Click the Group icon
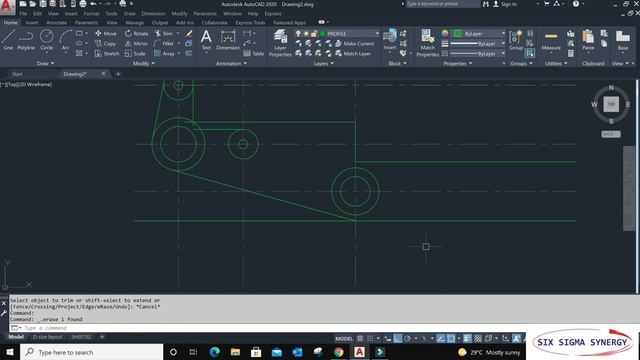Image resolution: width=640 pixels, height=360 pixels. 516,40
